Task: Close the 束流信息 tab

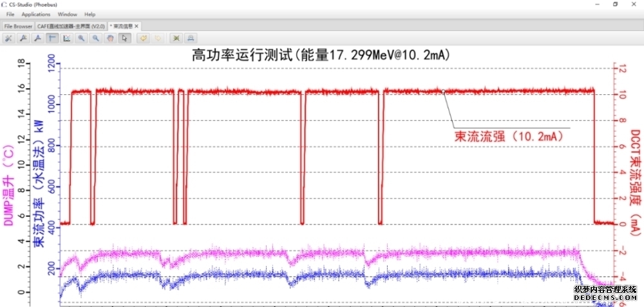Action: (x=137, y=26)
